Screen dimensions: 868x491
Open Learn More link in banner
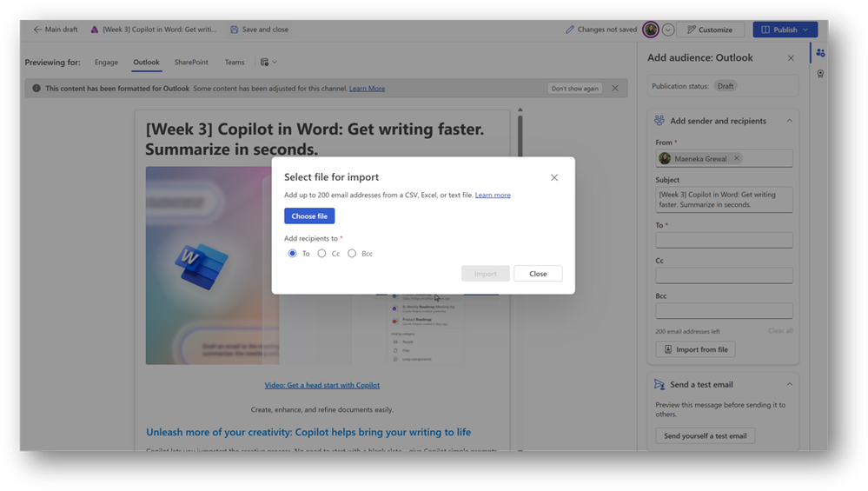click(367, 89)
